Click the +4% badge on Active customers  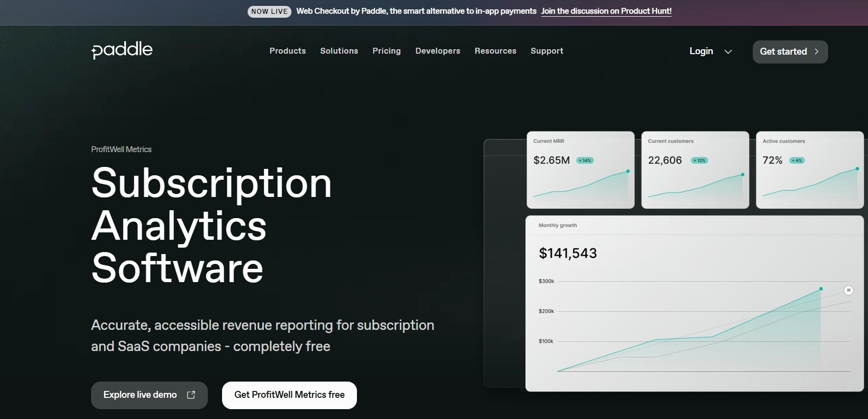[797, 161]
